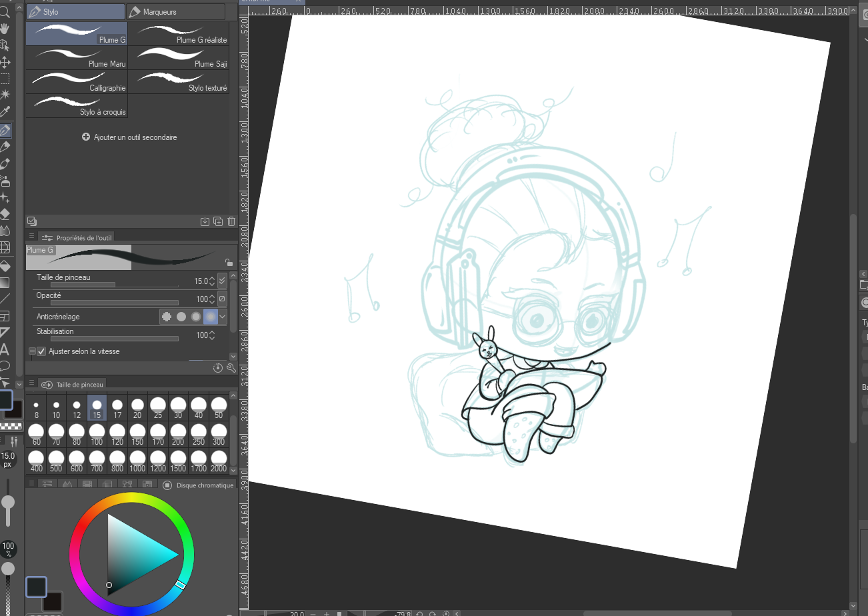868x616 pixels.
Task: Choose the Eraser tool
Action: pos(5,214)
